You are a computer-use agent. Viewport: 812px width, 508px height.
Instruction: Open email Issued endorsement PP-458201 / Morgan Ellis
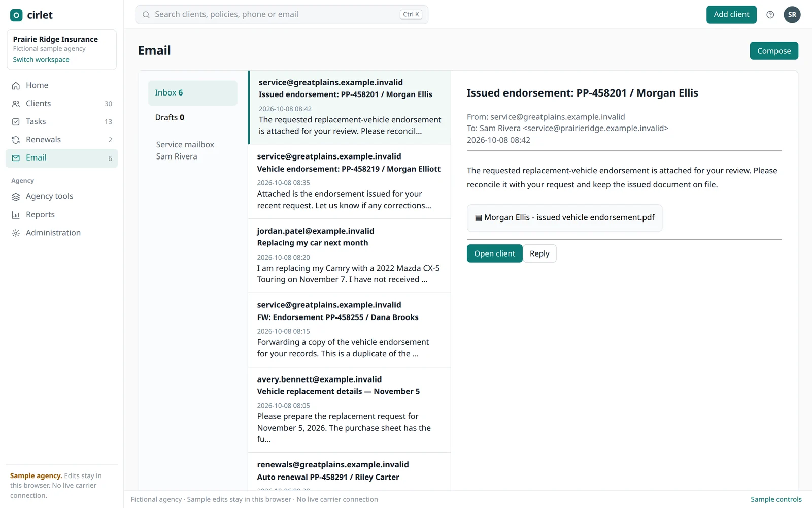tap(349, 107)
